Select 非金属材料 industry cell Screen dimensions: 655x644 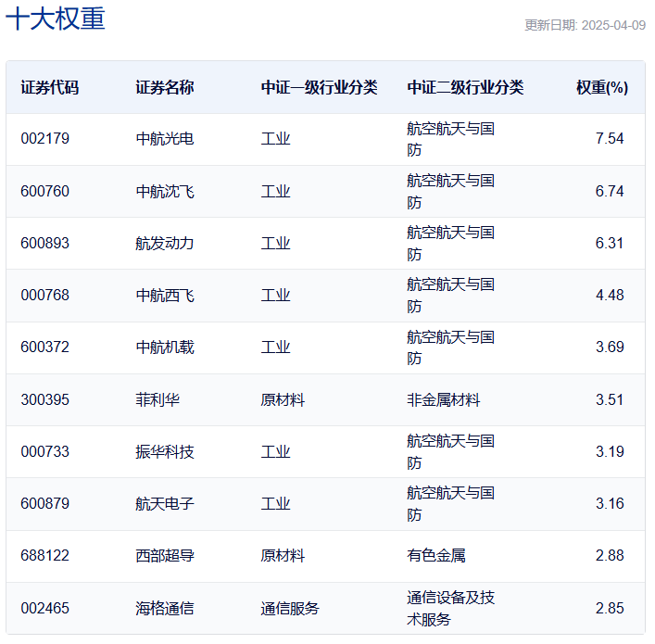pyautogui.click(x=444, y=400)
